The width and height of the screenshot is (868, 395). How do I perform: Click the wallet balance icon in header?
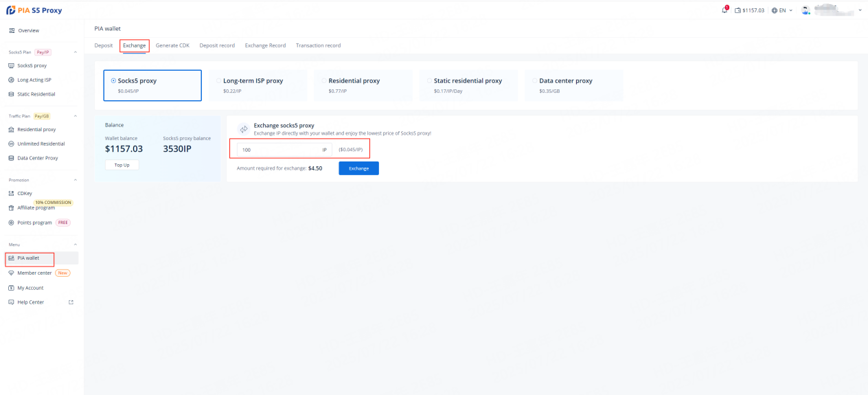738,10
